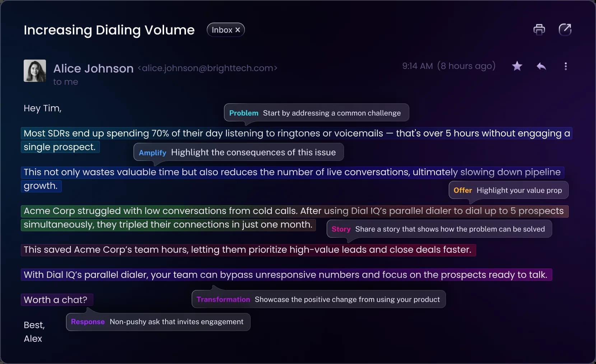Screen dimensions: 596x364
Task: Click 'This saved Acme Corp's team hours' sentence
Action: pos(248,249)
